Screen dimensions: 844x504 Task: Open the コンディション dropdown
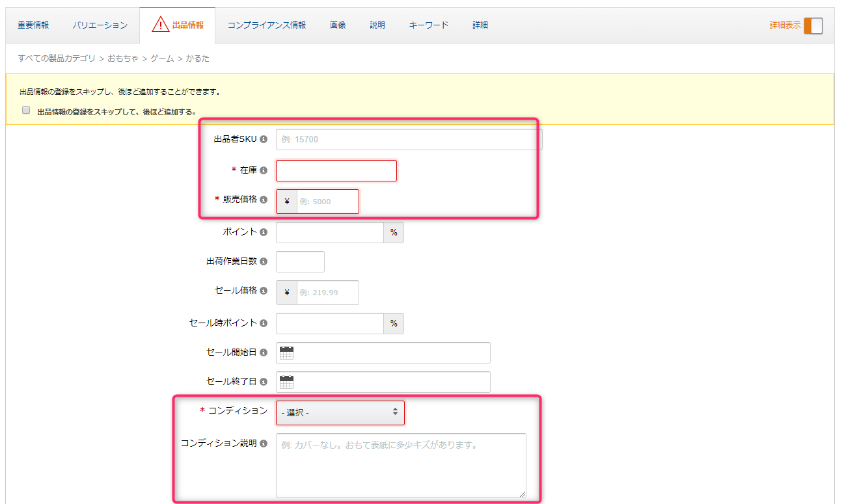pyautogui.click(x=340, y=412)
